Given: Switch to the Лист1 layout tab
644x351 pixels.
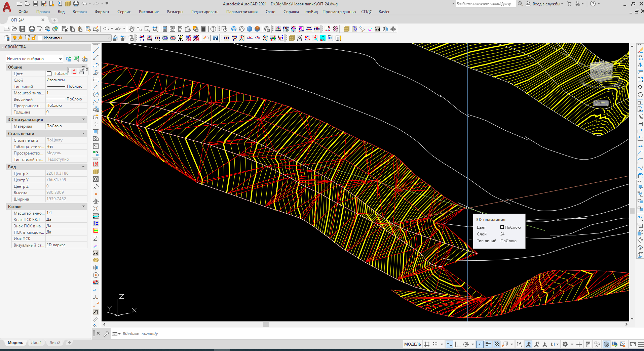Looking at the screenshot, I should [x=36, y=343].
